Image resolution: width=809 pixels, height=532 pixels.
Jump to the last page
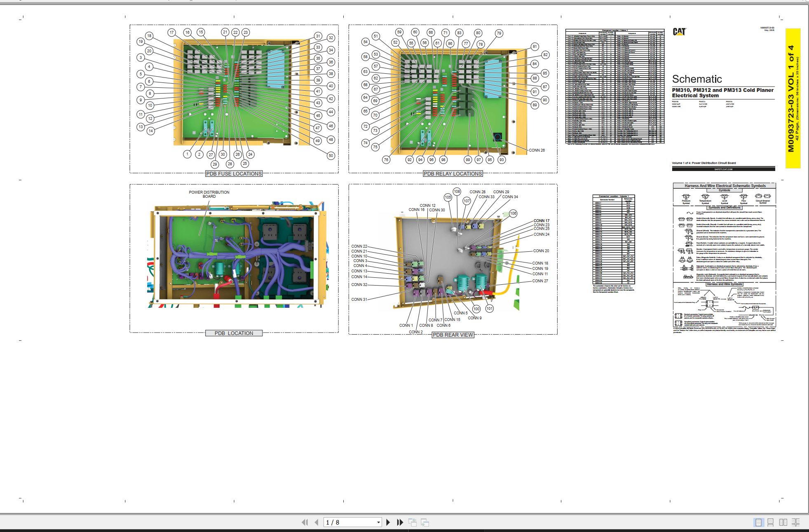click(400, 522)
